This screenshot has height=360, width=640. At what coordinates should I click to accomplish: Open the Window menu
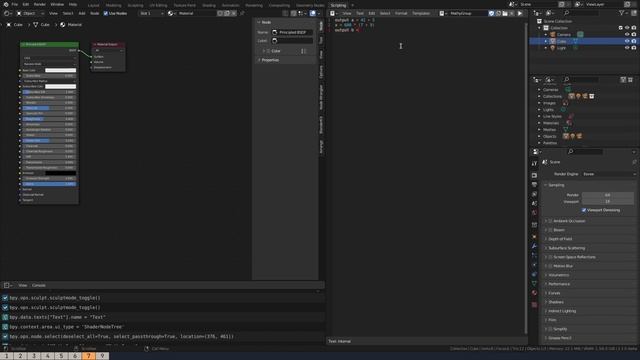coord(57,4)
